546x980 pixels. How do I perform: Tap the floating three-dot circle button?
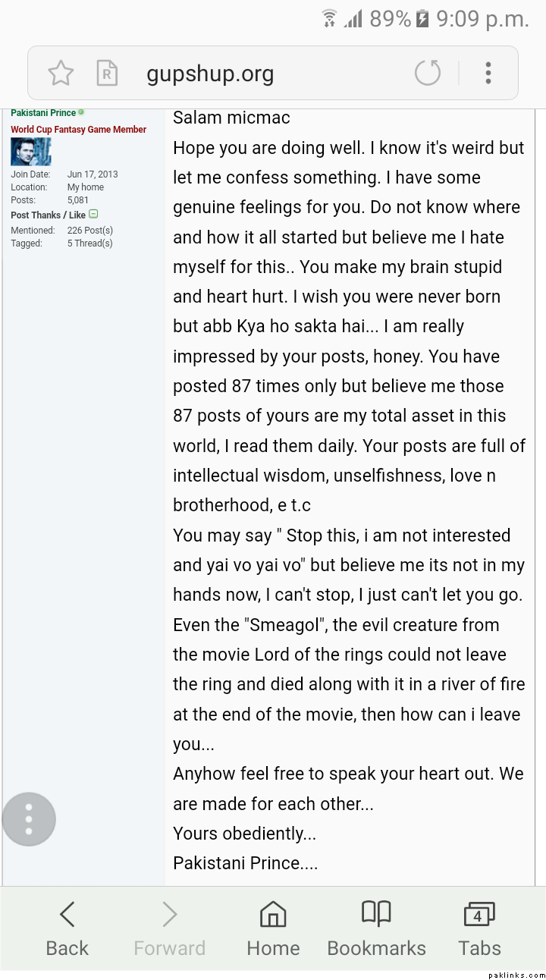(x=29, y=819)
